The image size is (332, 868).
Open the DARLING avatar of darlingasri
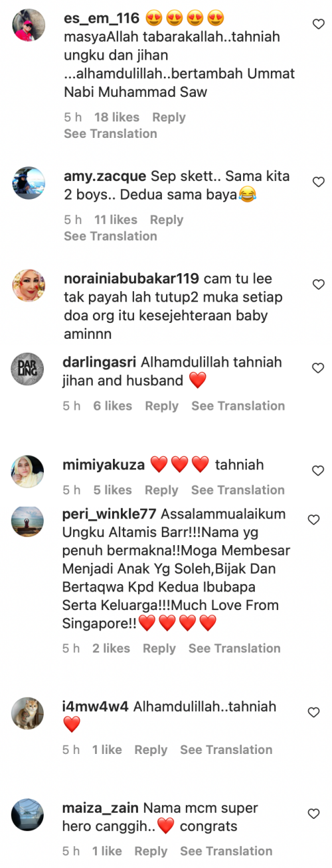28,369
